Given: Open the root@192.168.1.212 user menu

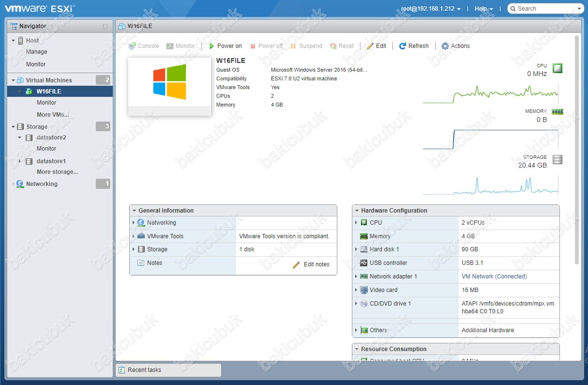Looking at the screenshot, I should click(431, 9).
